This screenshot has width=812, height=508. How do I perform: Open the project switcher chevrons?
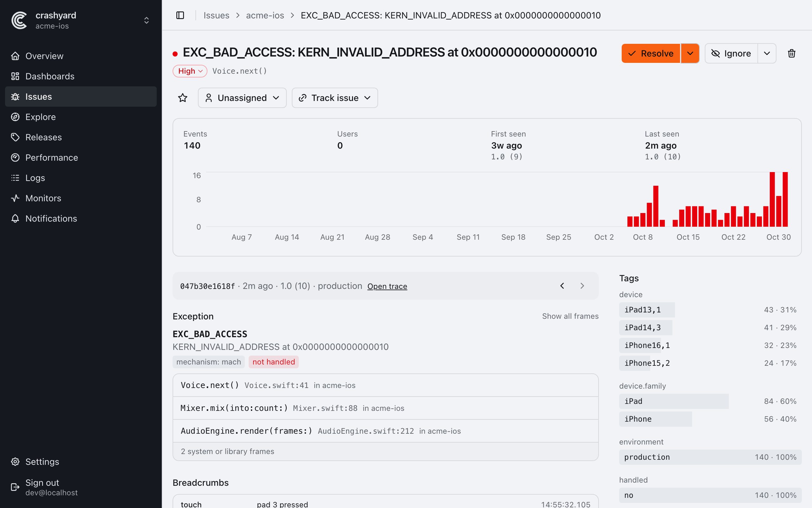point(146,20)
